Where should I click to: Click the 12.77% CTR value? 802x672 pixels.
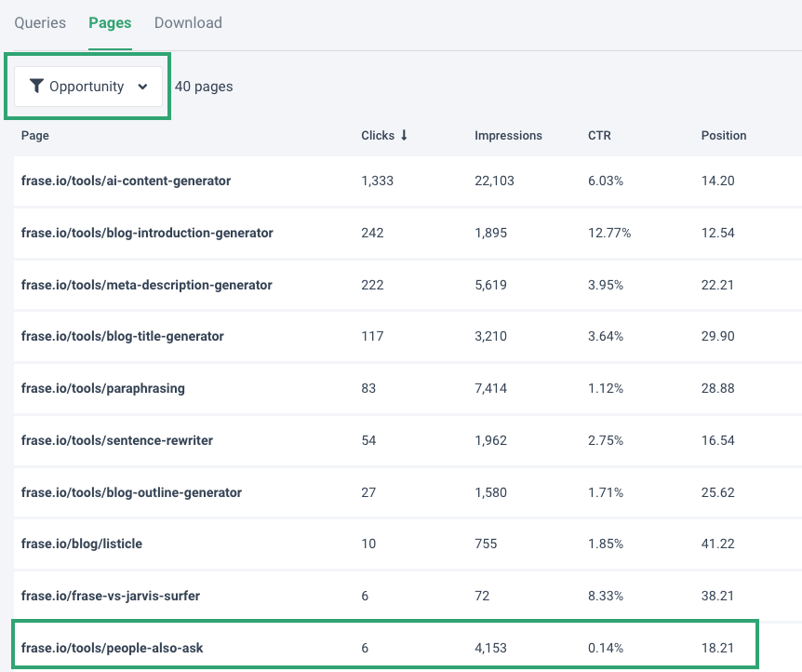pyautogui.click(x=609, y=234)
